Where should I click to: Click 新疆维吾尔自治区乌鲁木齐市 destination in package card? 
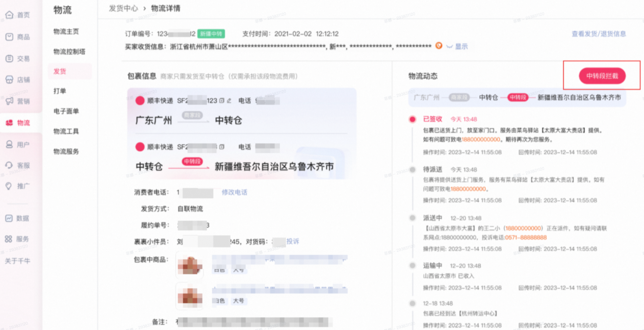pyautogui.click(x=274, y=167)
